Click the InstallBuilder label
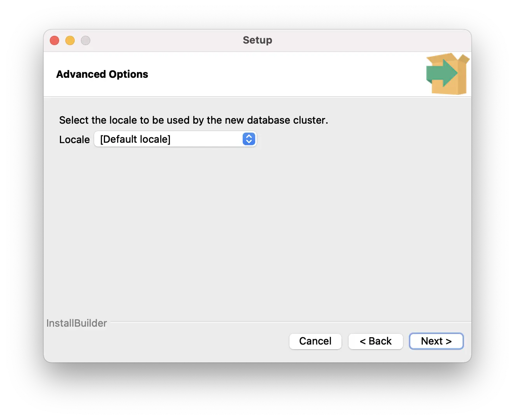 (x=77, y=323)
